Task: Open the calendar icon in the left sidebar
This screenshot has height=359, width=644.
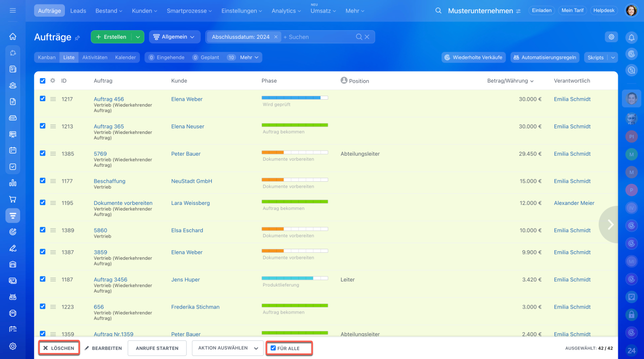Action: (x=13, y=150)
